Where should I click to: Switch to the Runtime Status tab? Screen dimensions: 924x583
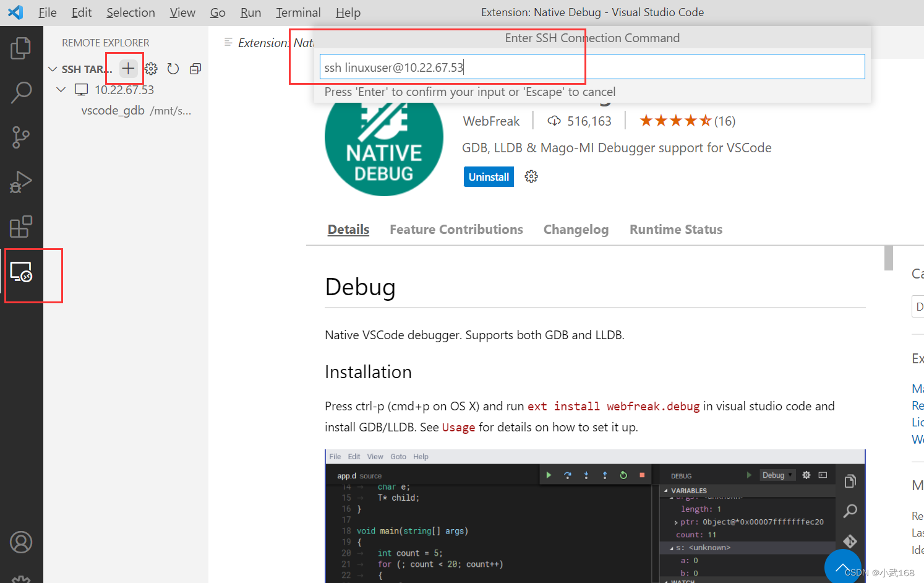pyautogui.click(x=675, y=229)
